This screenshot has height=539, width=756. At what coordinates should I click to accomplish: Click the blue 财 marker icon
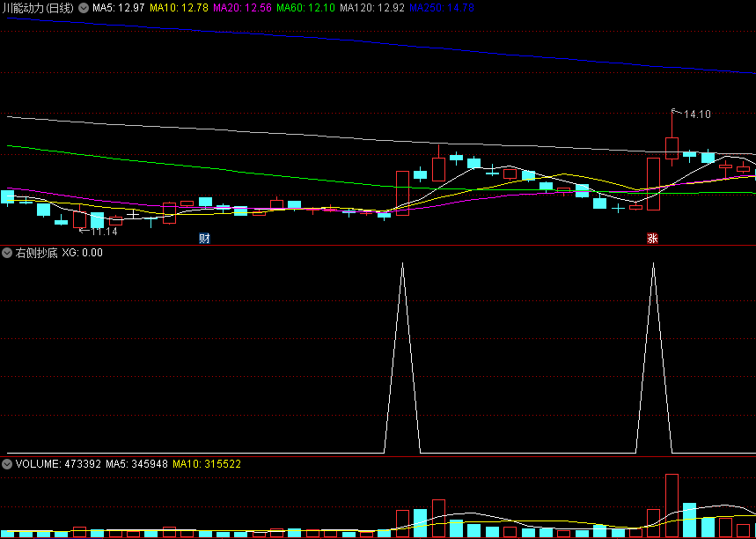coord(204,238)
